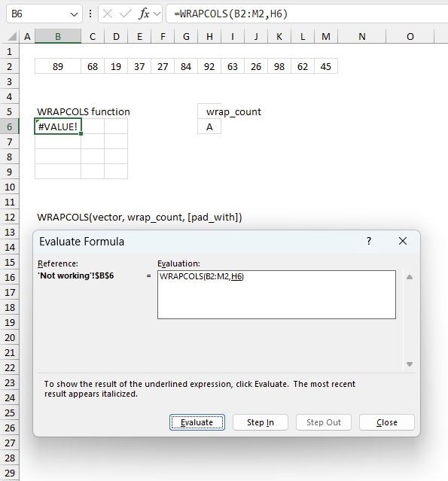
Task: Expand the function dropdown beside fx
Action: click(157, 14)
